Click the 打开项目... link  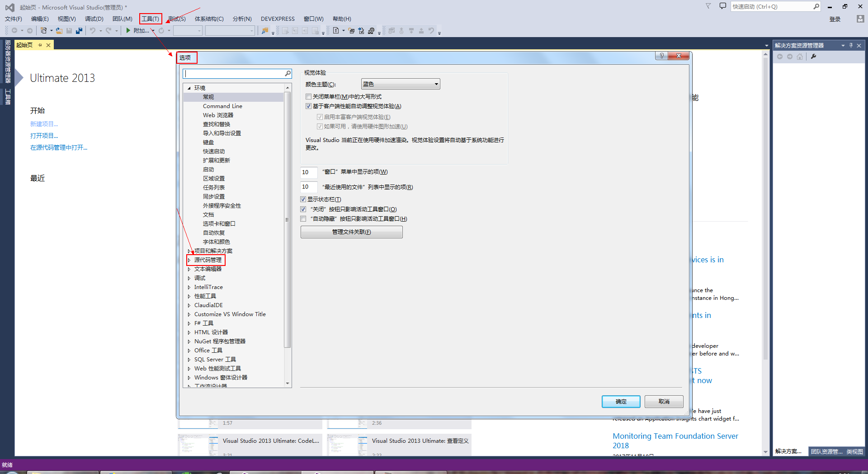point(44,136)
